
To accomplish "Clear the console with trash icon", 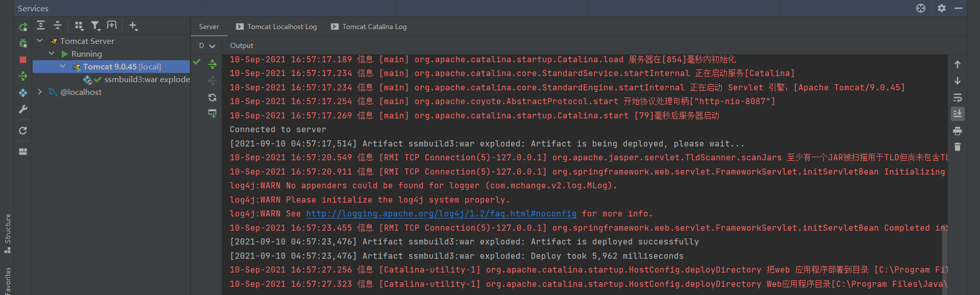I will click(x=958, y=147).
